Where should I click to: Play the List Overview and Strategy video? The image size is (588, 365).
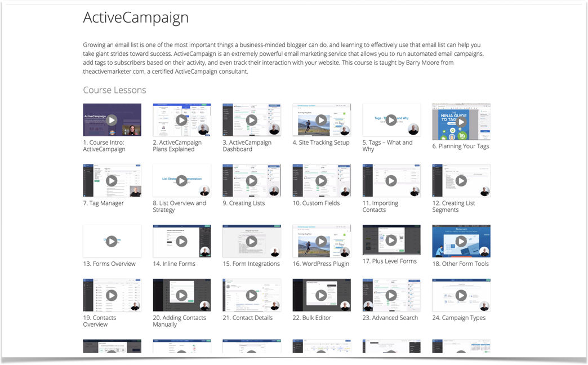coord(181,181)
